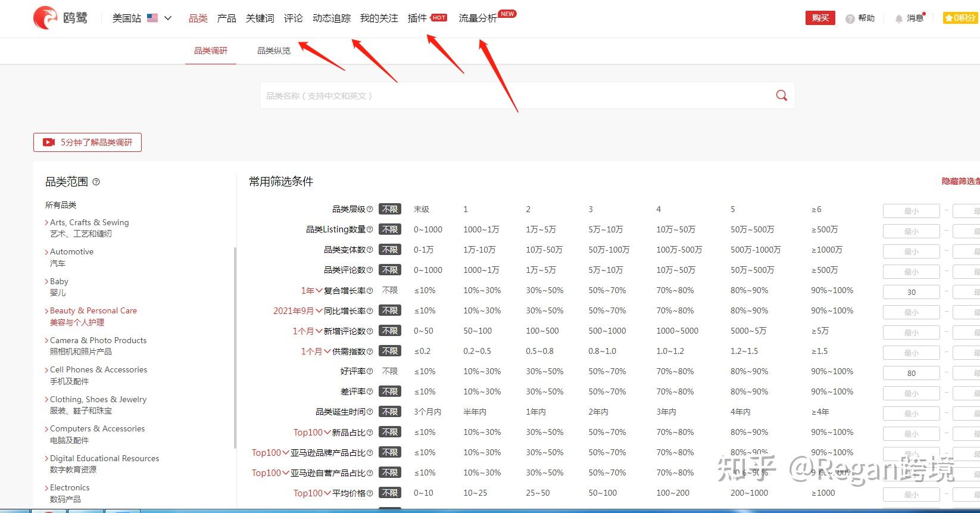Click the US flag icon

[152, 18]
